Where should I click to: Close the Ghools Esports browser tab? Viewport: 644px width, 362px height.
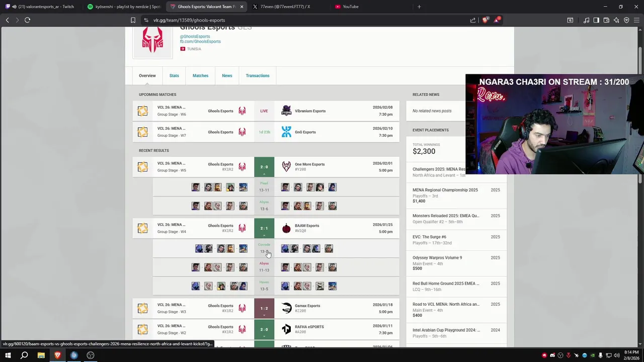pyautogui.click(x=242, y=7)
